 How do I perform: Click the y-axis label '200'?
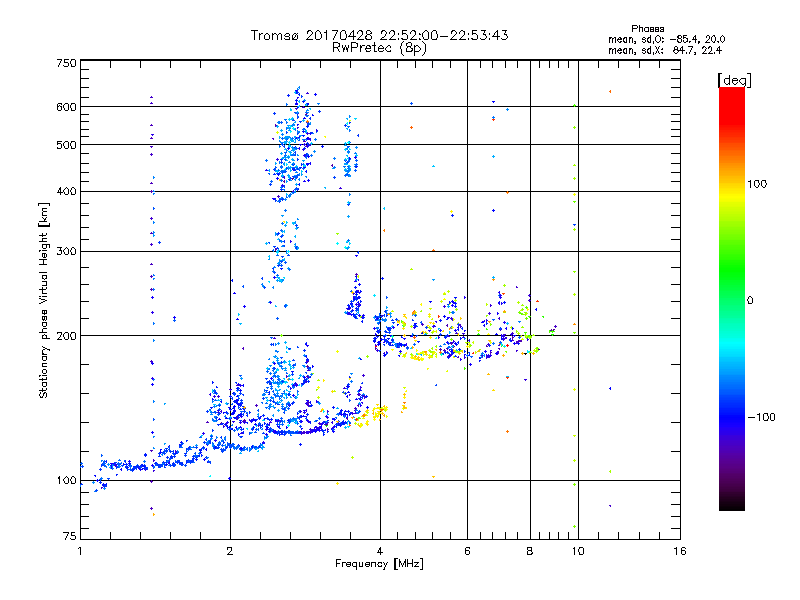[66, 336]
